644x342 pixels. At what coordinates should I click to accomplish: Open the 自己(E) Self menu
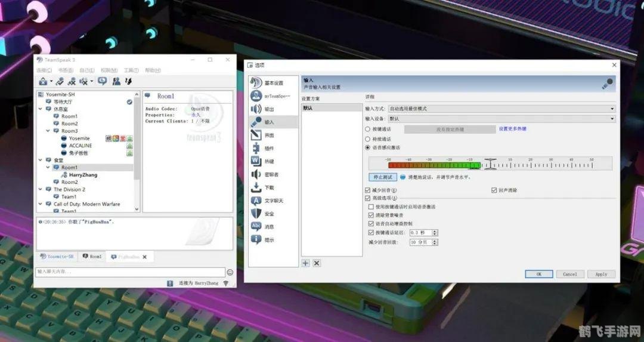click(x=87, y=70)
